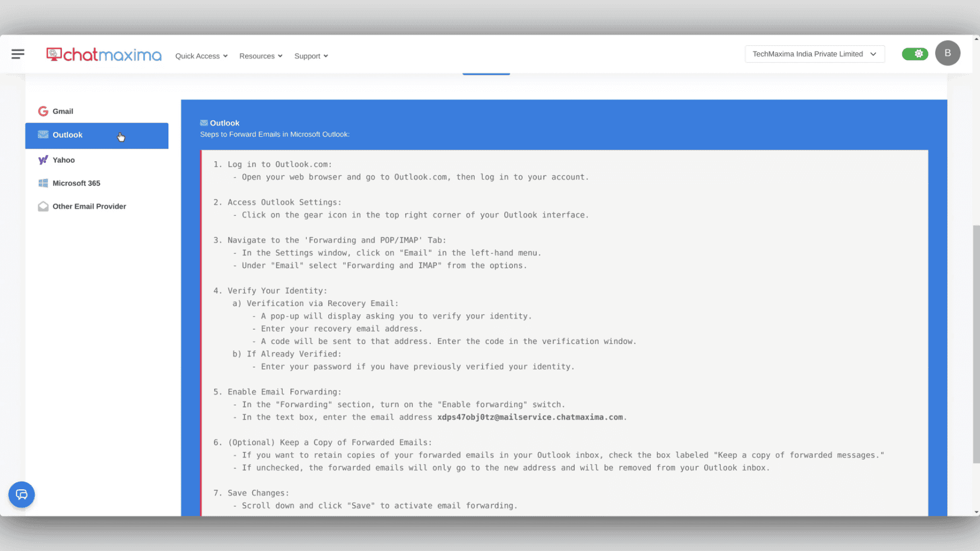Click the page vertical scrollbar thumb
The width and height of the screenshot is (980, 551).
coord(976,344)
